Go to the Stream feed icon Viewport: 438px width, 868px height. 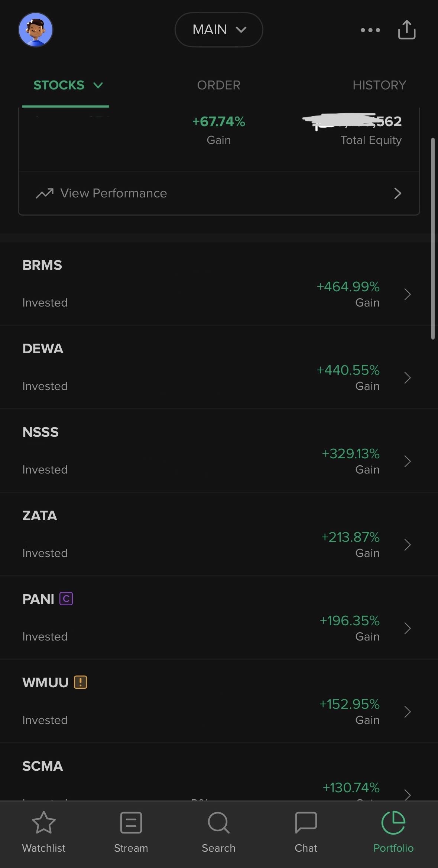pyautogui.click(x=131, y=822)
